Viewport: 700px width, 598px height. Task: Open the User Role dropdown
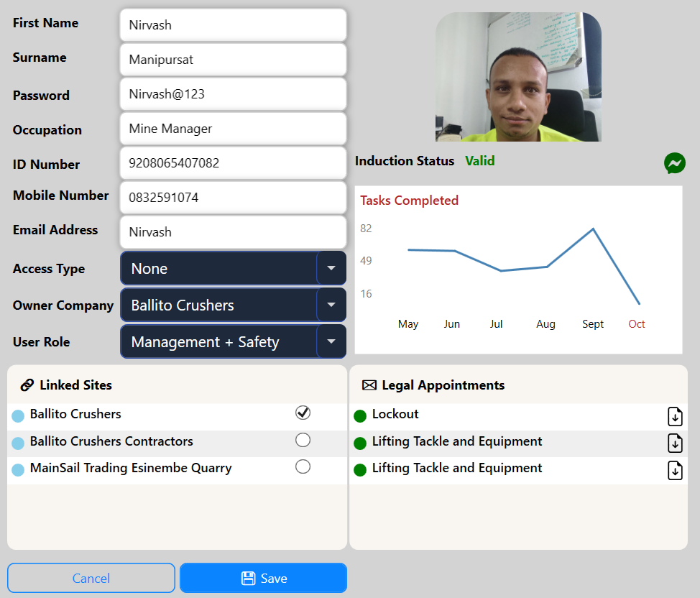click(233, 341)
